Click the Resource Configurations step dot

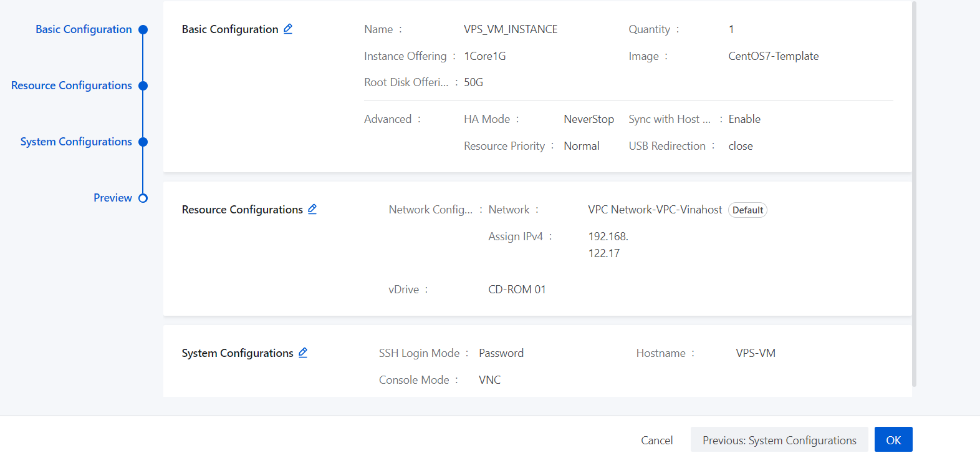[143, 86]
